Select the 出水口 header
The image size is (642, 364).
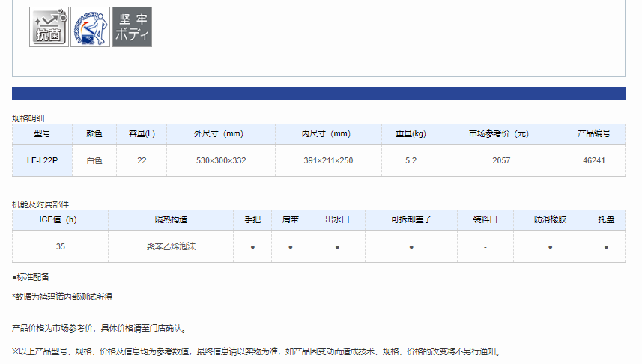pos(337,220)
